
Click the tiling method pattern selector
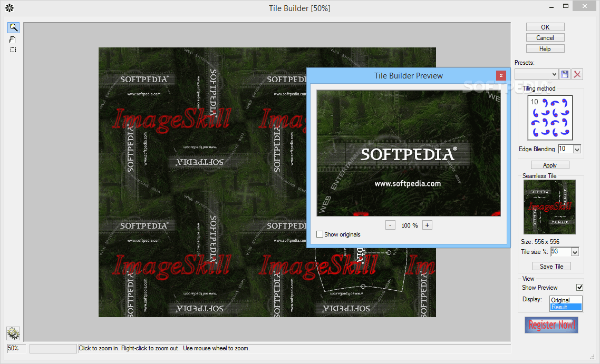pos(550,118)
